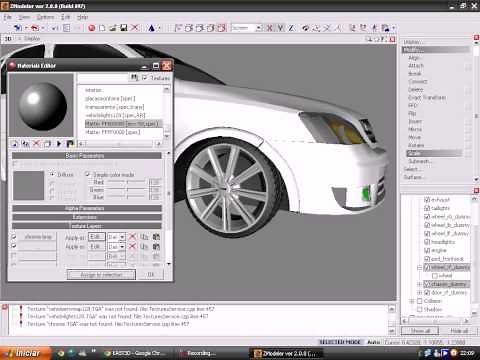The width and height of the screenshot is (480, 360).
Task: Choose Mirror in the Modify tools list
Action: click(415, 129)
